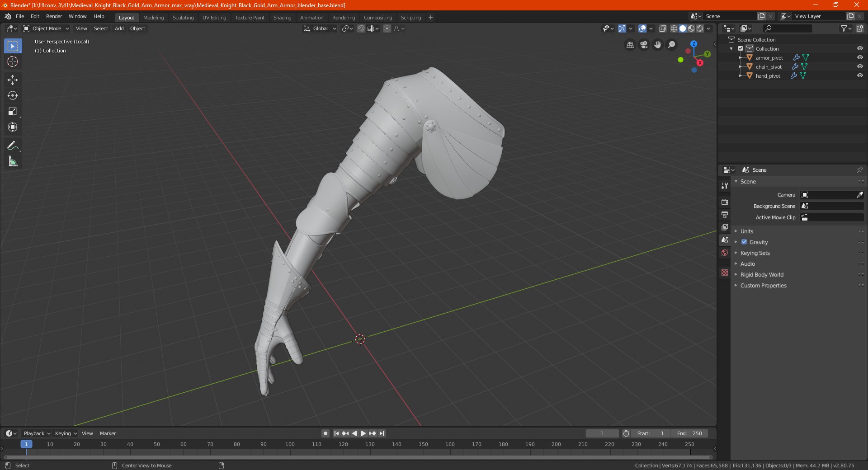Hide the hand_pivot object in outliner
This screenshot has width=868, height=470.
click(x=860, y=76)
